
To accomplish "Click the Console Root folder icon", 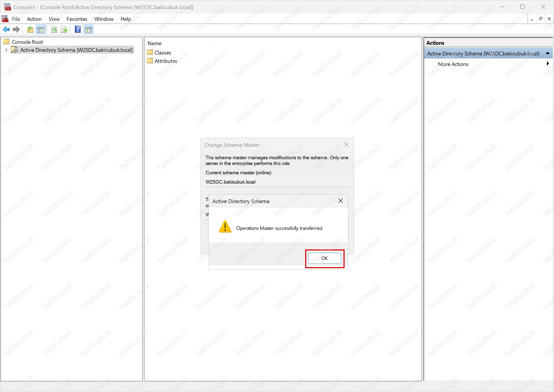I will pos(6,42).
